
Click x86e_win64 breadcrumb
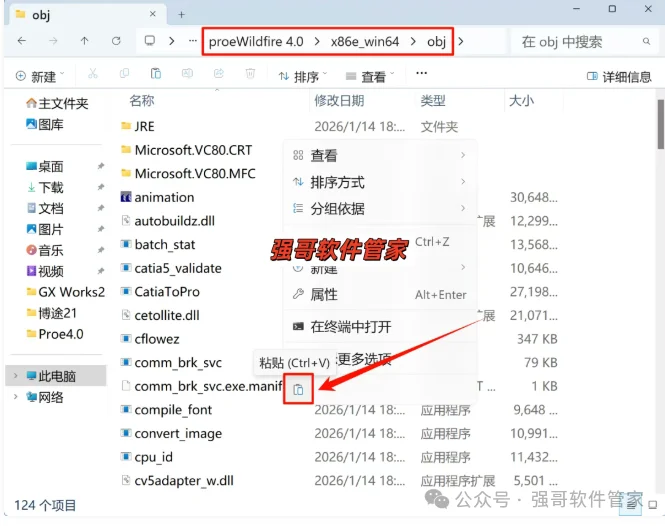365,42
